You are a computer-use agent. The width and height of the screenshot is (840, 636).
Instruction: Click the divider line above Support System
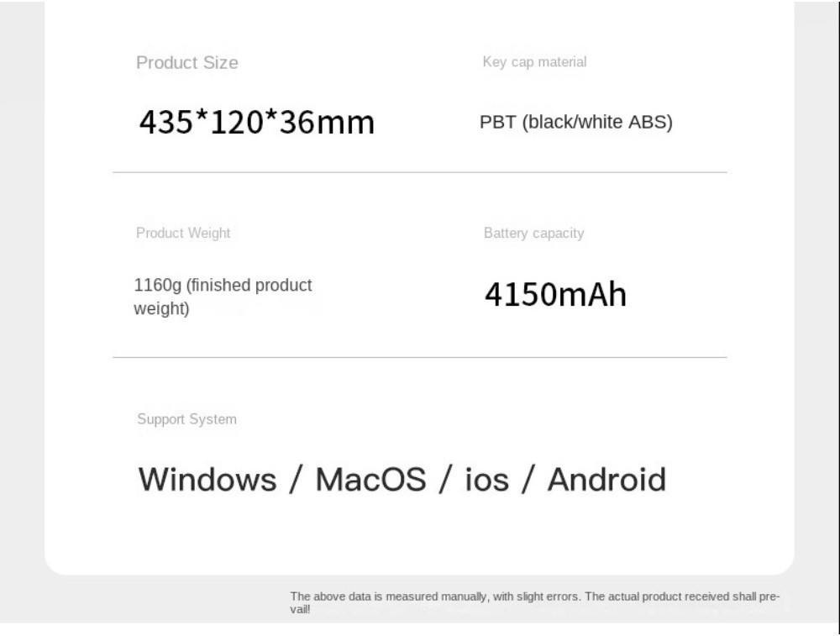tap(419, 357)
